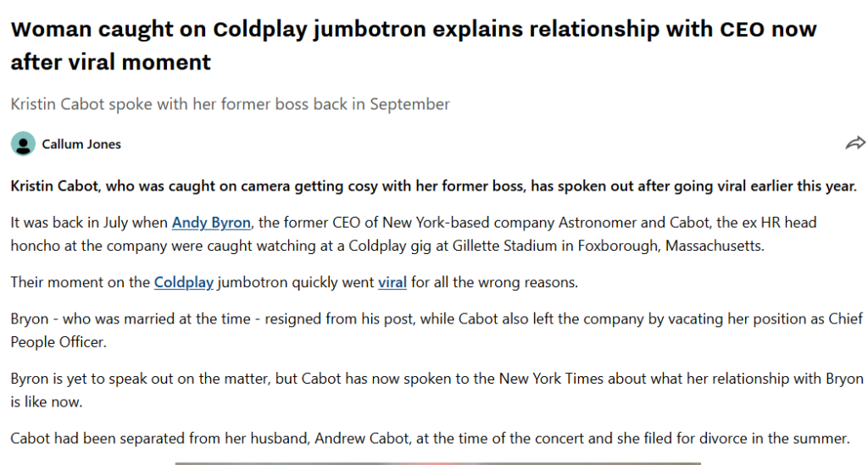
Task: Follow the Coldplay hyperlink
Action: 183,282
